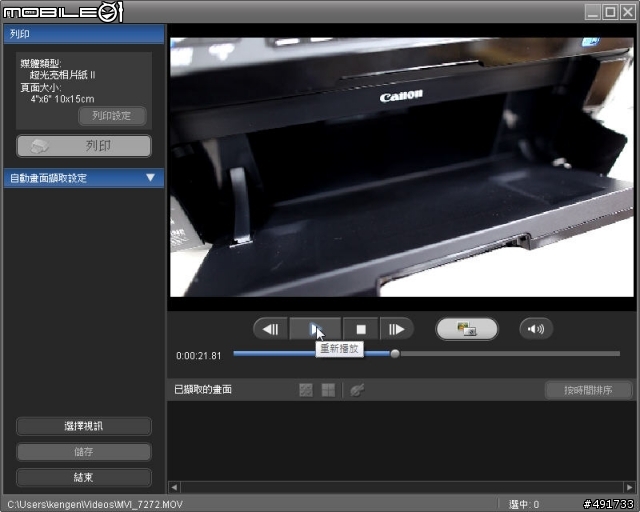This screenshot has height=512, width=640.
Task: Click the time readout 0:00:21.81
Action: [x=199, y=356]
